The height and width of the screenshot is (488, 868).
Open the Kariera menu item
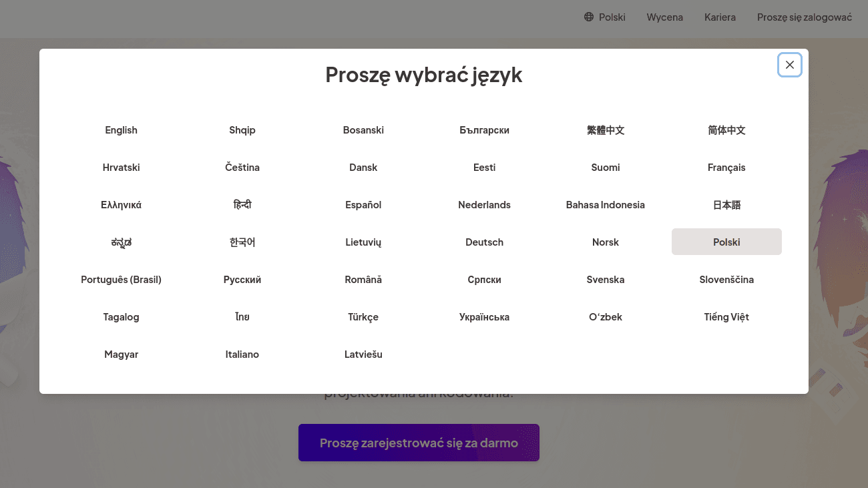(x=720, y=17)
